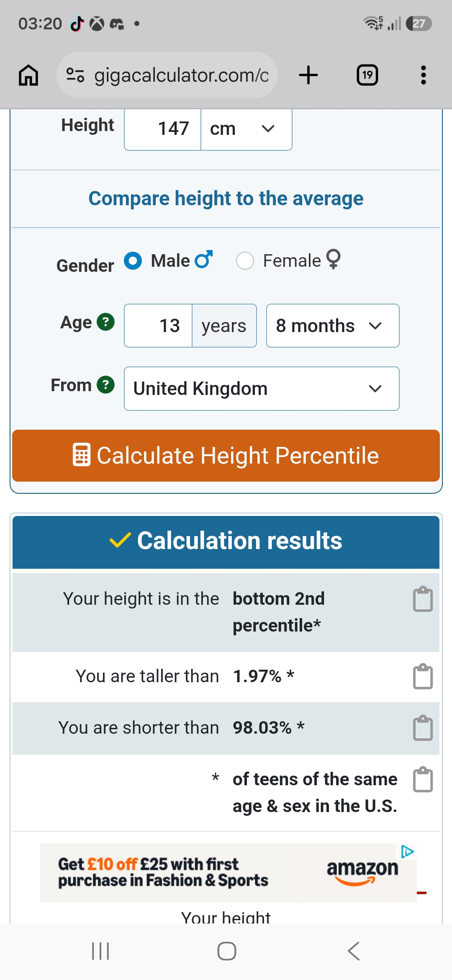Screen dimensions: 452x980
Task: Open the United Kingdom country dropdown
Action: pyautogui.click(x=262, y=389)
